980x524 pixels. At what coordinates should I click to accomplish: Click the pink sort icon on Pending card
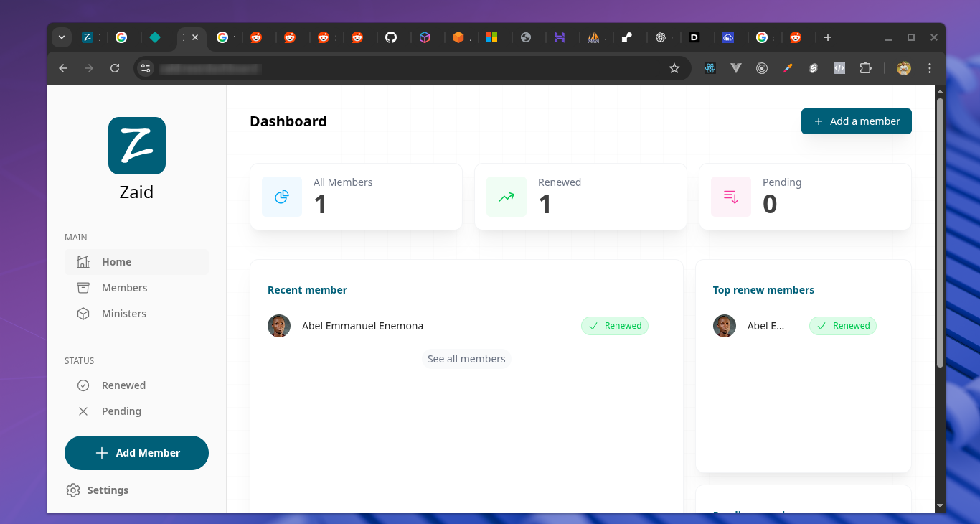coord(730,196)
